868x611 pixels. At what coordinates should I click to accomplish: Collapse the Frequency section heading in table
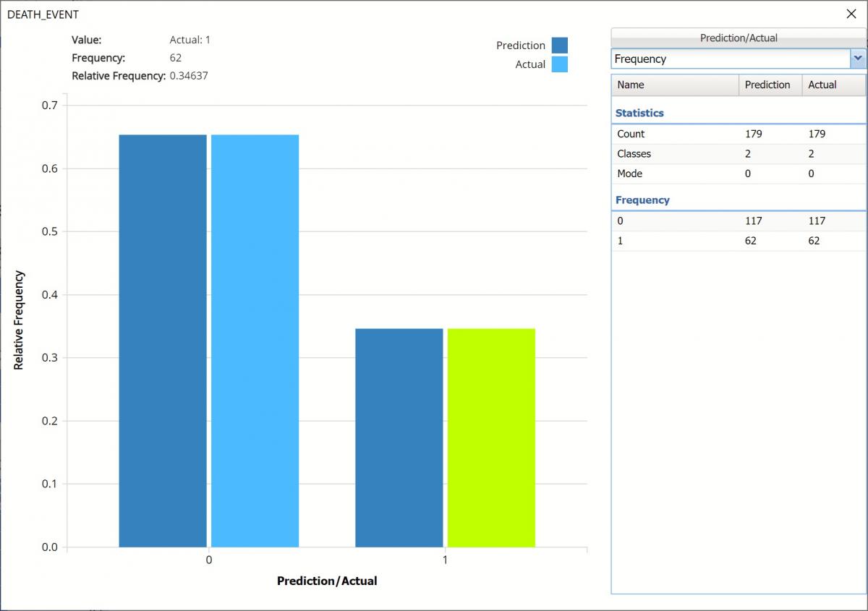[642, 200]
